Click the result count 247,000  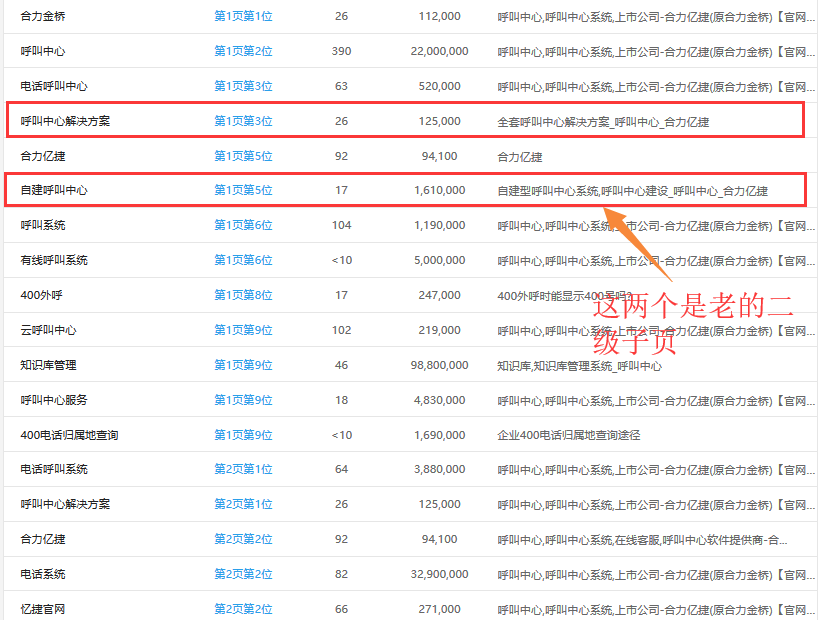[439, 295]
